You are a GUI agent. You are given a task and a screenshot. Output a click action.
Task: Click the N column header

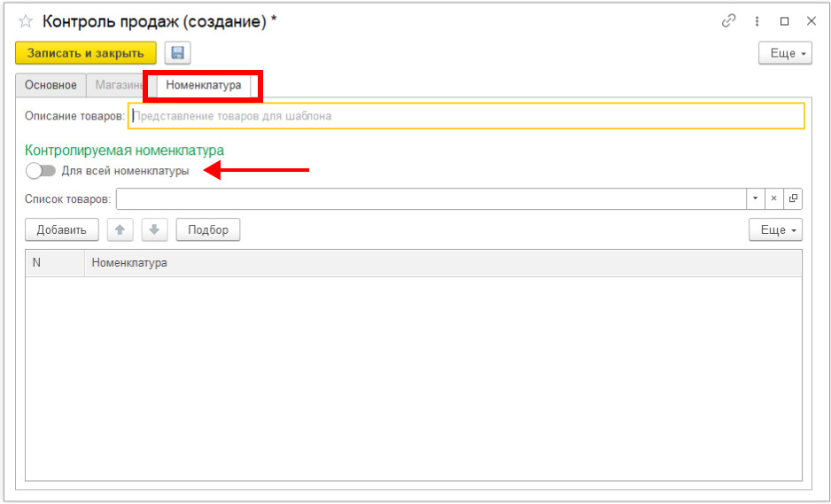55,263
